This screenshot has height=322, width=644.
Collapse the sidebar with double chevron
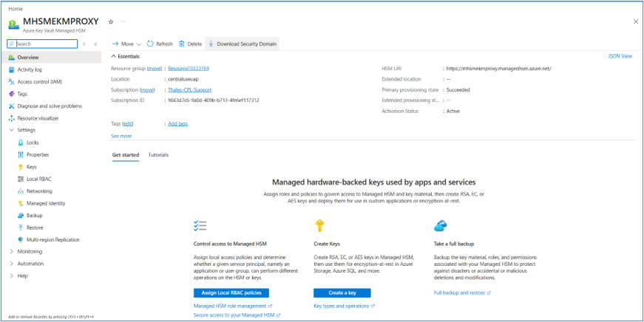pos(95,44)
